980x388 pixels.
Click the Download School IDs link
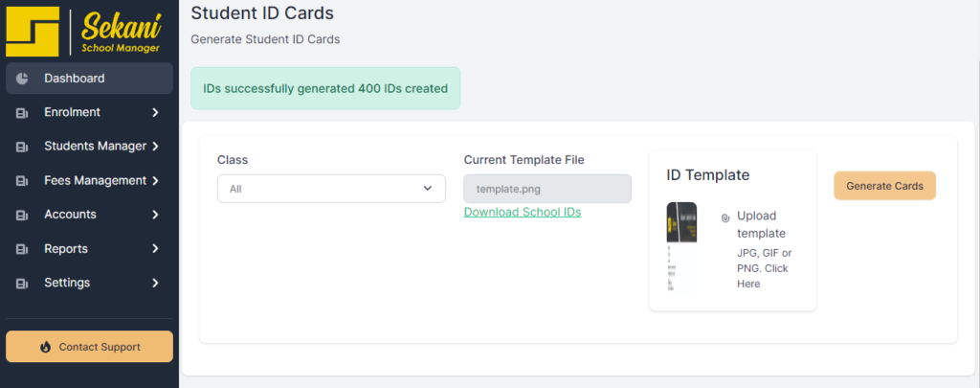pyautogui.click(x=523, y=212)
